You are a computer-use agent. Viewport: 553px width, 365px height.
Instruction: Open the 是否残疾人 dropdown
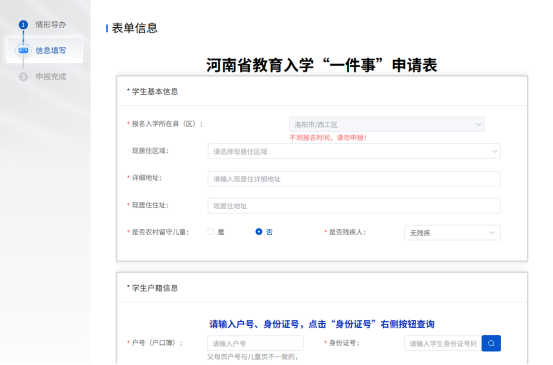tap(452, 233)
